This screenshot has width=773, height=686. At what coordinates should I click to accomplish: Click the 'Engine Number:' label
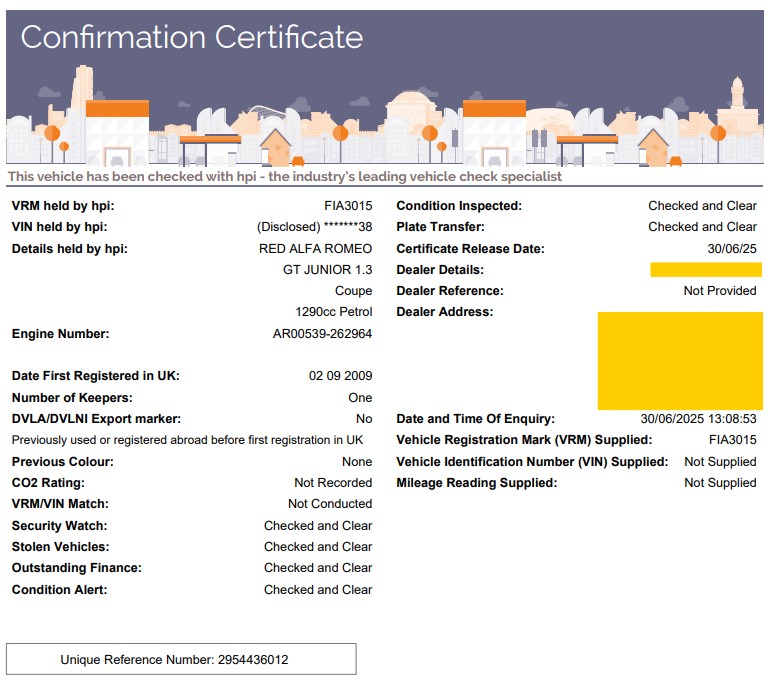point(61,334)
